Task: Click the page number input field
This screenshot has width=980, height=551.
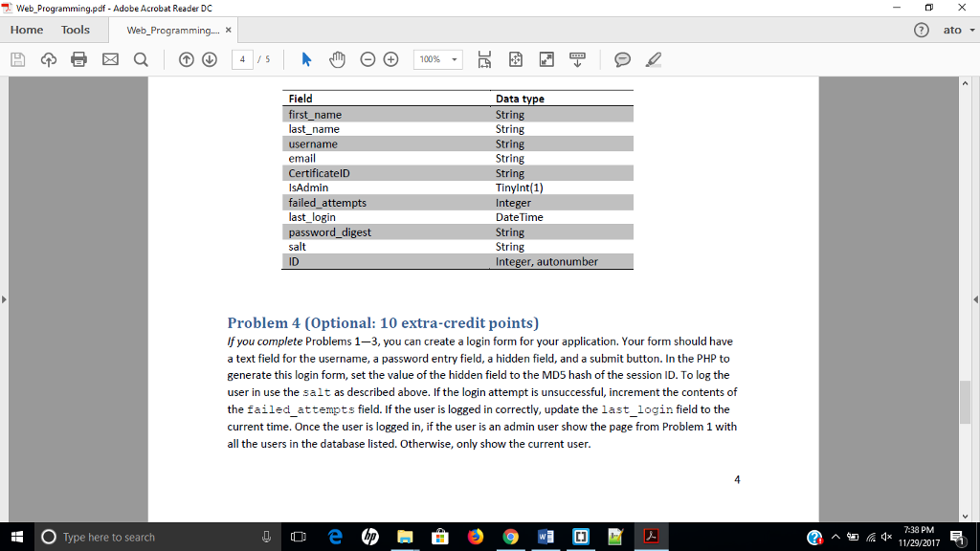Action: coord(242,59)
